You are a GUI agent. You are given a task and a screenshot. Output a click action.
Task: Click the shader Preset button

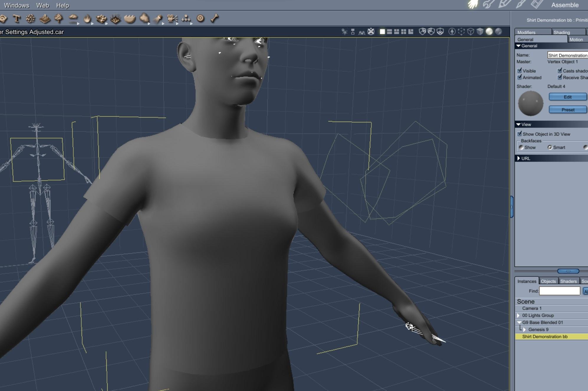point(567,110)
